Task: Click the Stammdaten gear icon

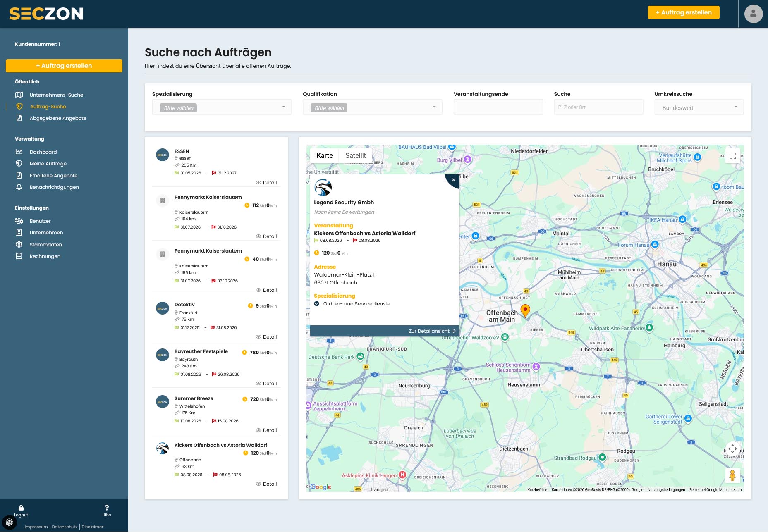Action: 19,244
